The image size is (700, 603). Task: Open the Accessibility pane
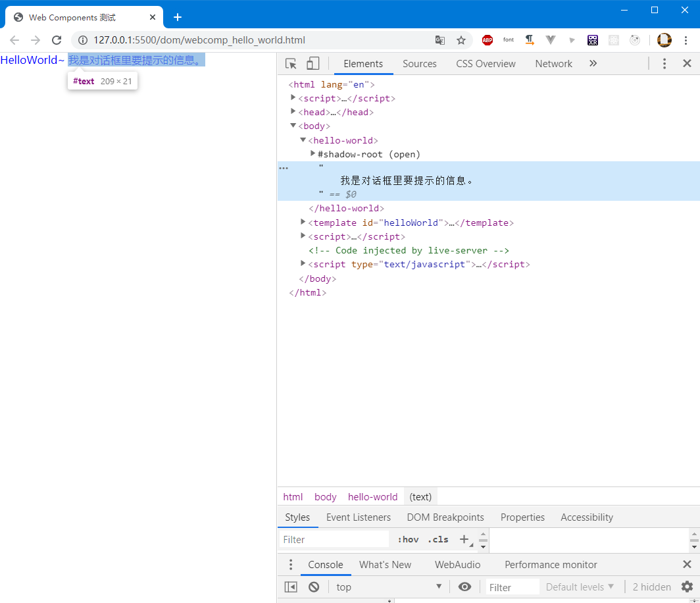click(587, 517)
